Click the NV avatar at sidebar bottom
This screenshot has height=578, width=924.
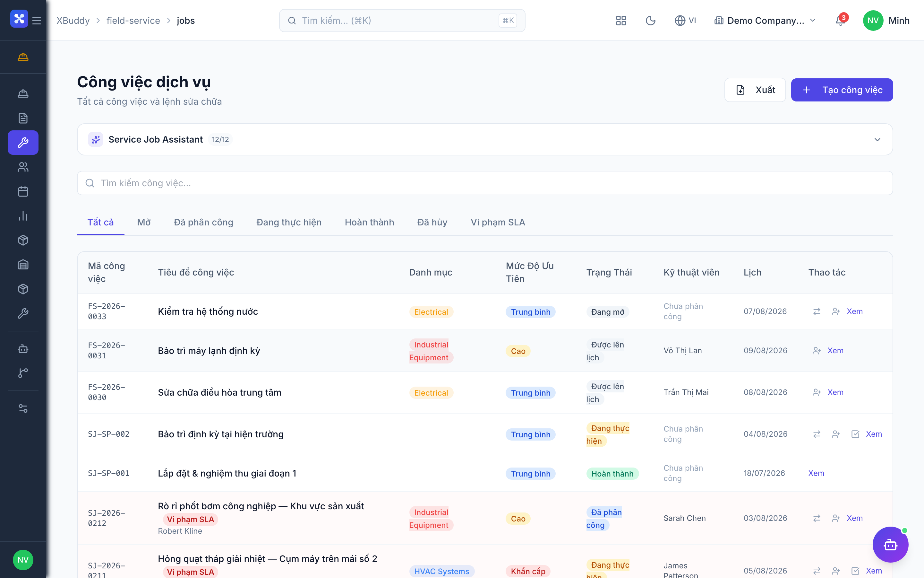pos(23,560)
